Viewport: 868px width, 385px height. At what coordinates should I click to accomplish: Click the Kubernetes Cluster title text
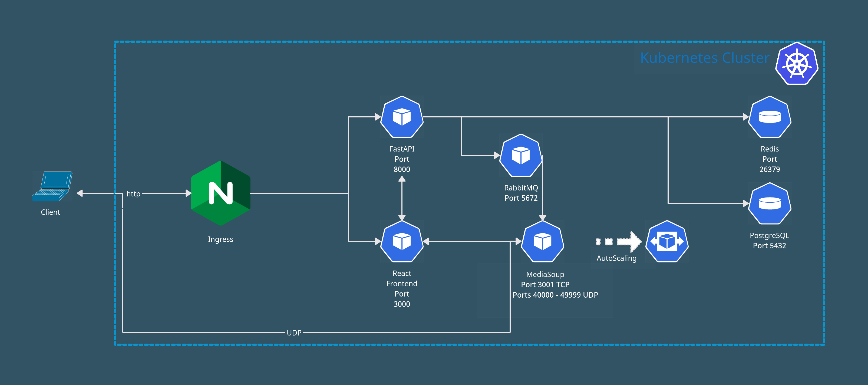click(x=705, y=58)
